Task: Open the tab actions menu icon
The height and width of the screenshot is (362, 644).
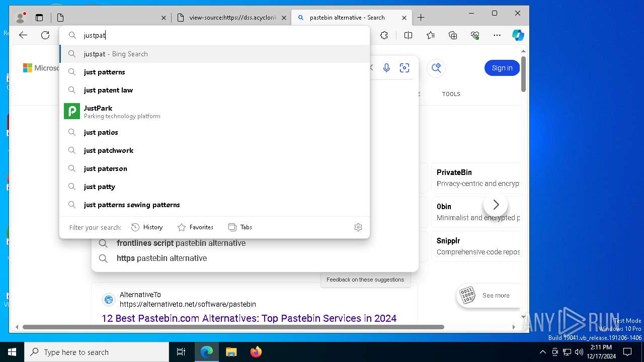Action: [x=39, y=18]
